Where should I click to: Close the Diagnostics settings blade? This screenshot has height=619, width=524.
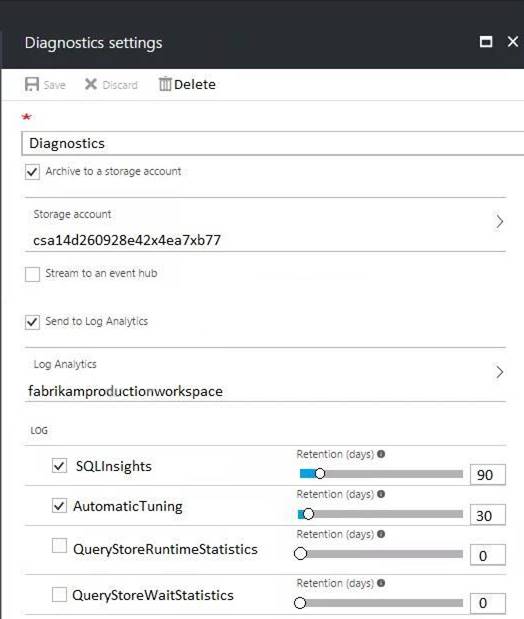coord(513,41)
